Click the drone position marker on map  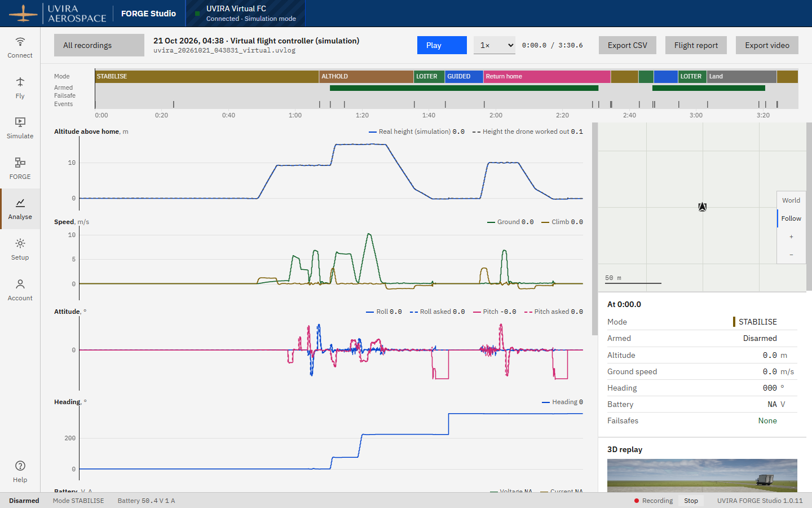click(702, 207)
